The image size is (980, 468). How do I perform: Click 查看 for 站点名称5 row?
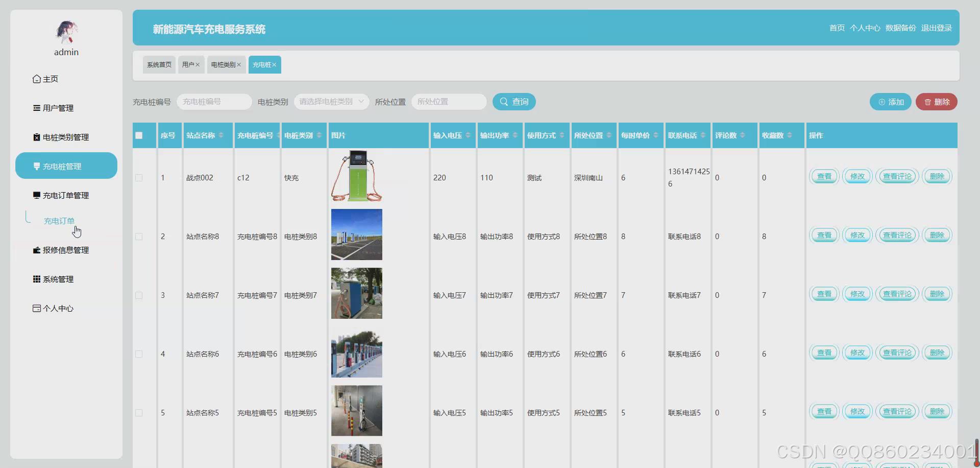coord(824,411)
